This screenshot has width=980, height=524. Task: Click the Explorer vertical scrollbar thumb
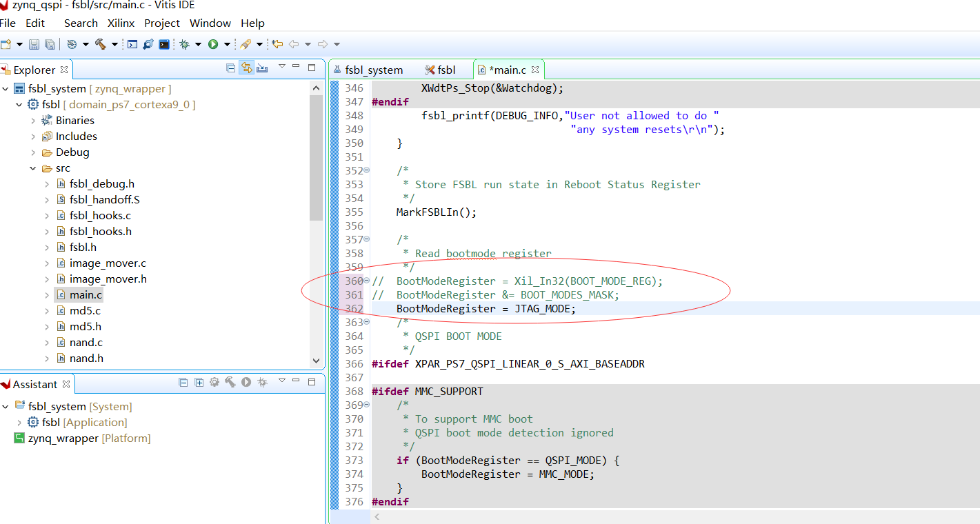(x=317, y=158)
